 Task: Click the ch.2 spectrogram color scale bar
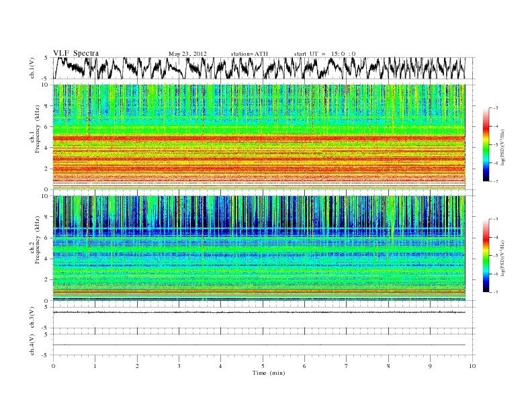486,255
